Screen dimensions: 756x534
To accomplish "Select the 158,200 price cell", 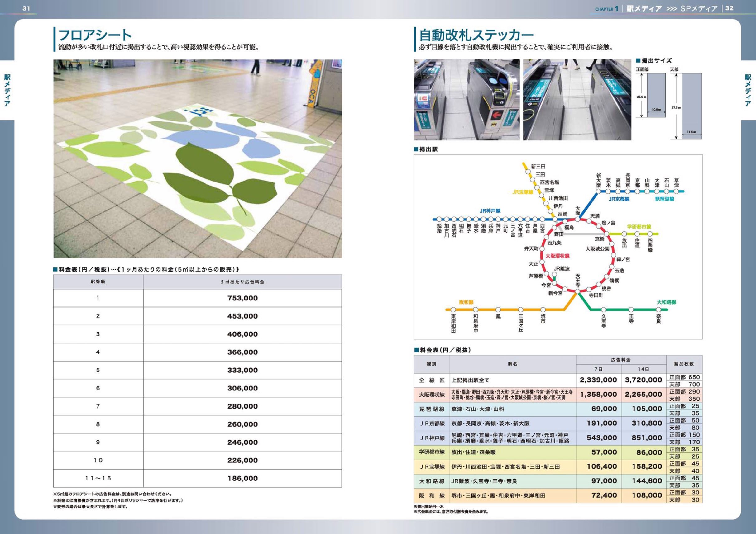I will tap(644, 466).
